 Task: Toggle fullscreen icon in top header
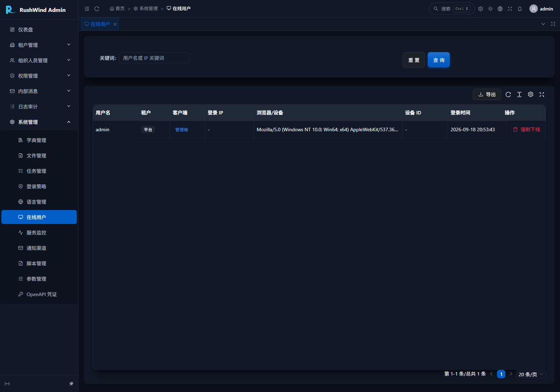click(510, 9)
